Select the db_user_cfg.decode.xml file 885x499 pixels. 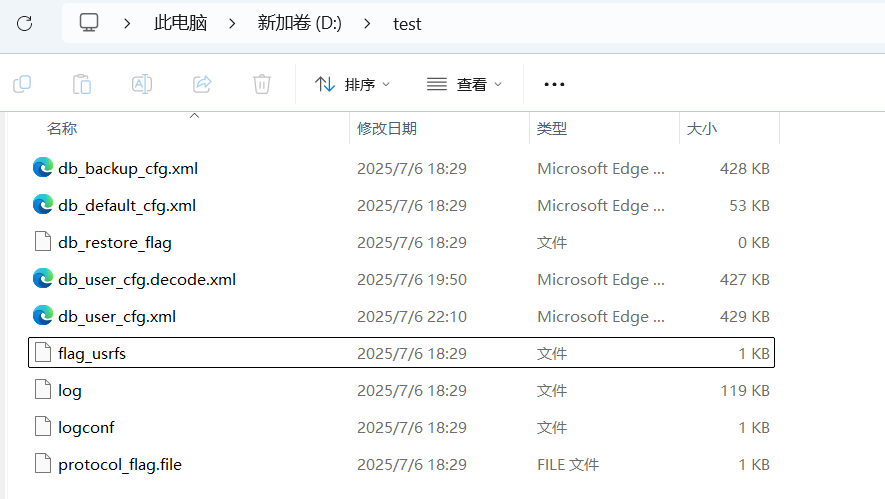point(401,279)
